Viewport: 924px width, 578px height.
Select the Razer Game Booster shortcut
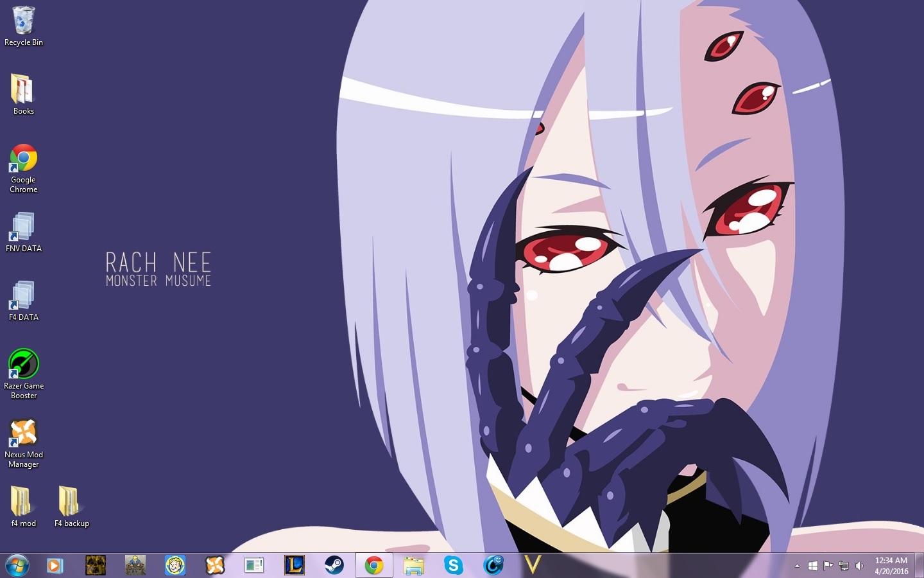(x=24, y=374)
